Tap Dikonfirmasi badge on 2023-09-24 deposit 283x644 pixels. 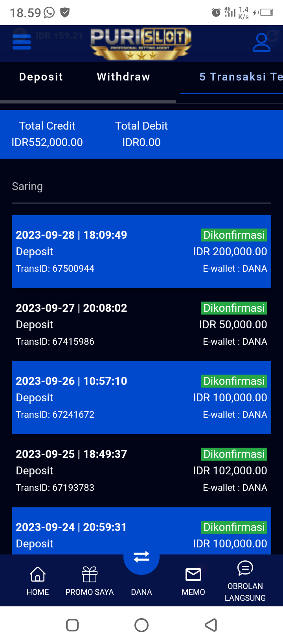(x=234, y=527)
